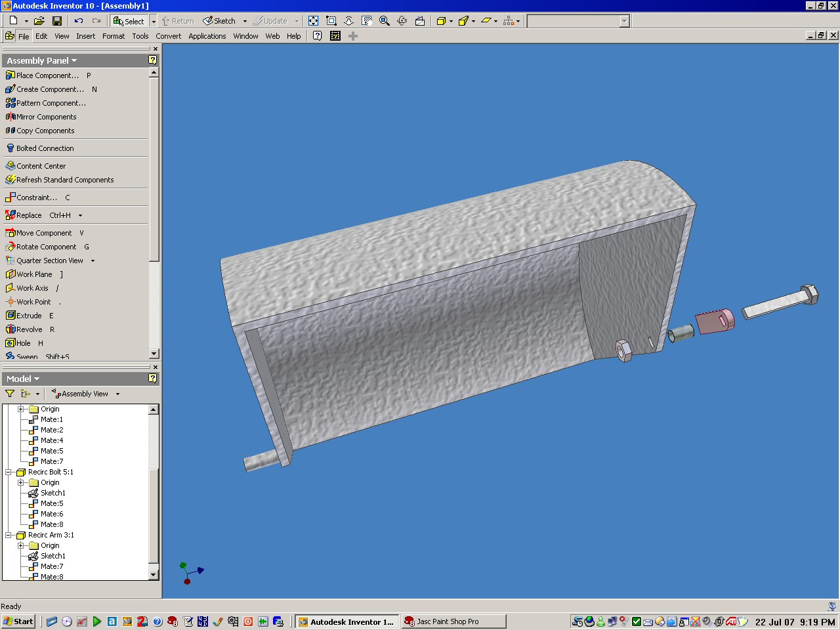Open the Quarter Section View dropdown arrow
840x630 pixels.
[93, 261]
